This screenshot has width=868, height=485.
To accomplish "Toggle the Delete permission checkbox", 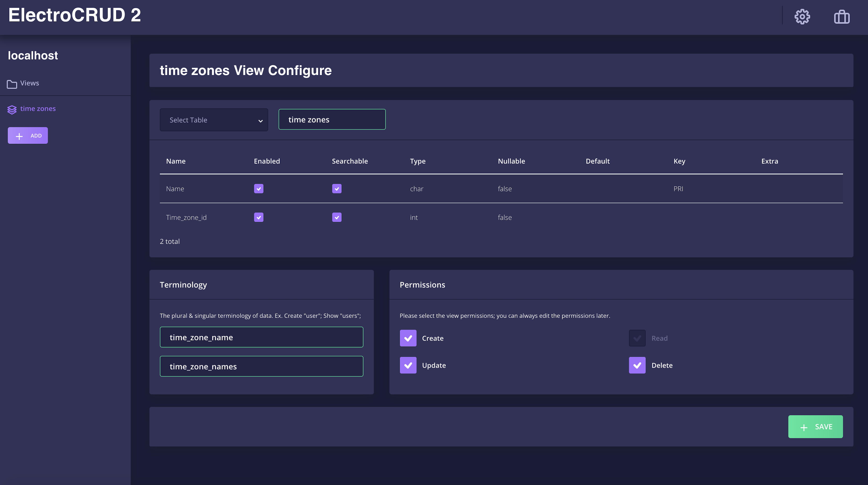I will (x=637, y=365).
